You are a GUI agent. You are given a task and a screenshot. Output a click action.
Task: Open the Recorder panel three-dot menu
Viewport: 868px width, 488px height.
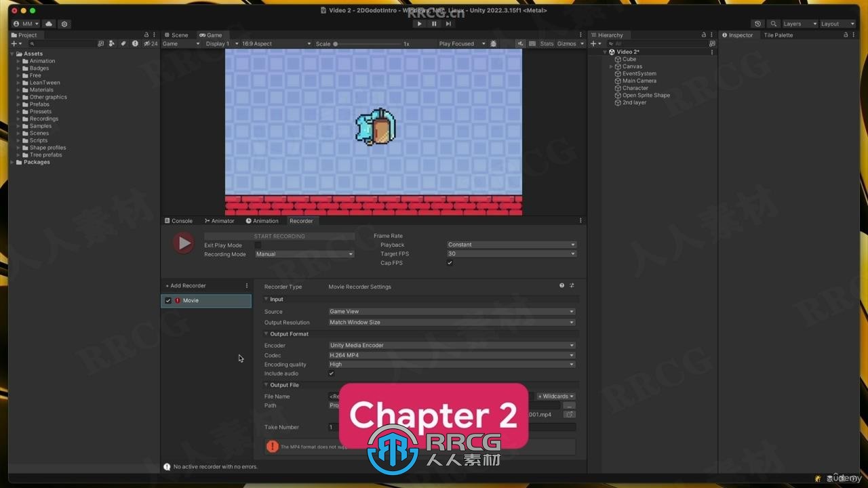pyautogui.click(x=580, y=221)
